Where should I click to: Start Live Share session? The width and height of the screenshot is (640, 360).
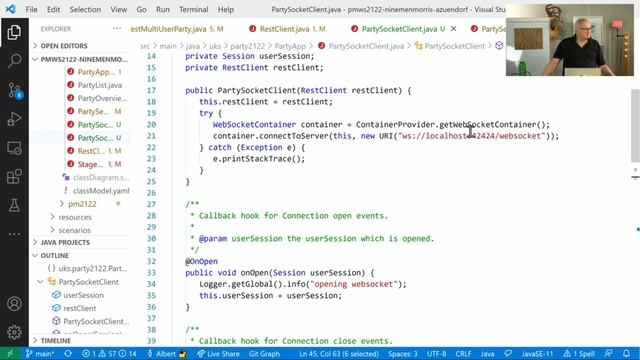tap(218, 354)
